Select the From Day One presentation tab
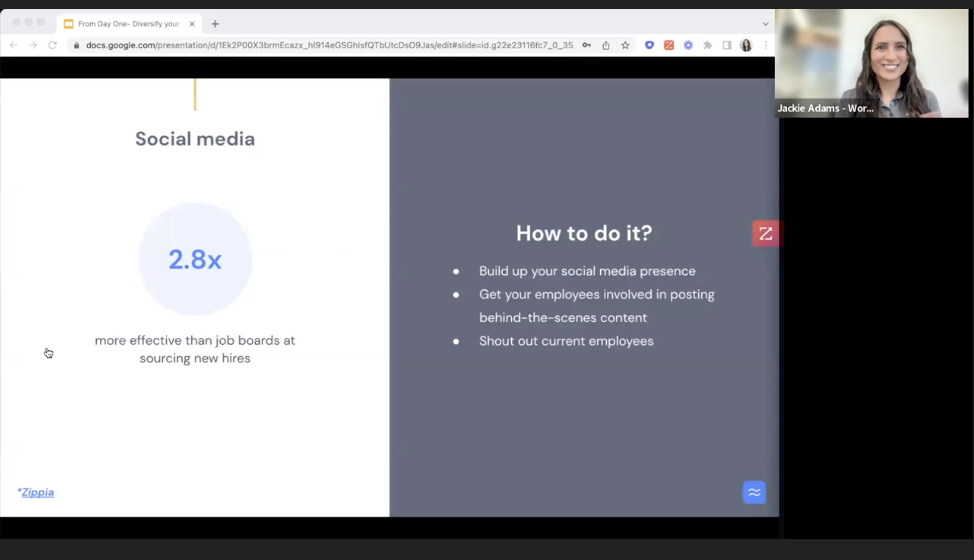974x560 pixels. point(129,24)
